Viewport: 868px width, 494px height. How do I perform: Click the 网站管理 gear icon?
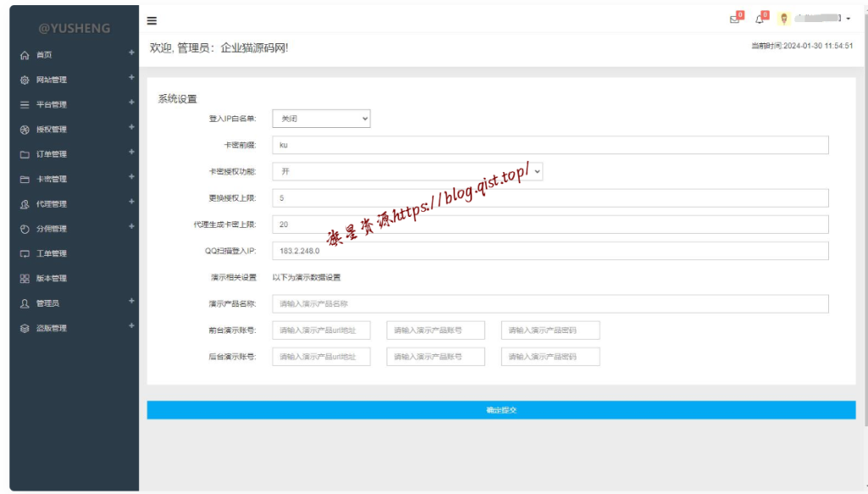[x=25, y=80]
